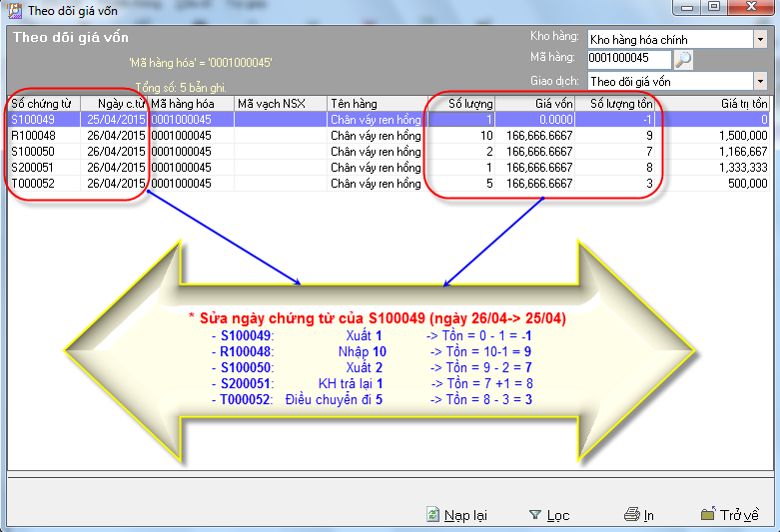Click the In print button
Screen dimensions: 780x532
639,515
